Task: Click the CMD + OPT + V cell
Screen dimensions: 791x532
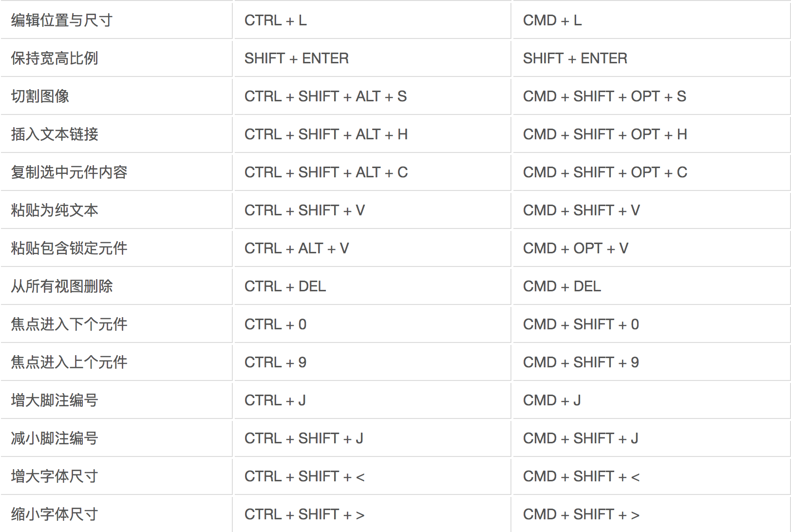Action: pyautogui.click(x=651, y=248)
